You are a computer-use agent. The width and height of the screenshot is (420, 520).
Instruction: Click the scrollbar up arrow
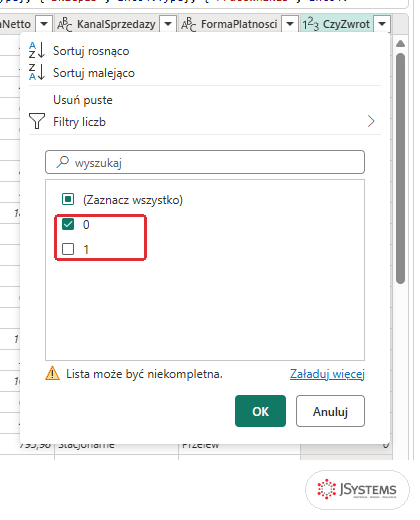(x=400, y=44)
